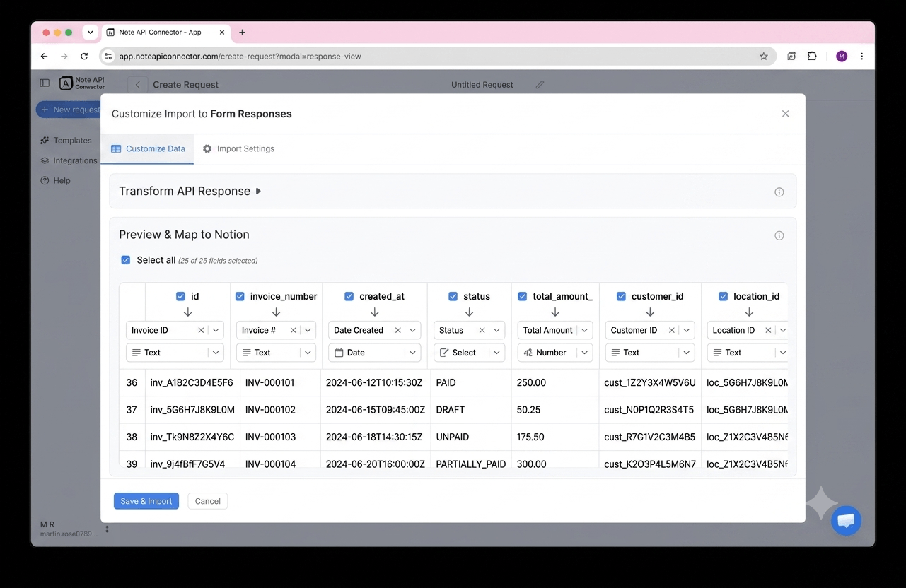Screen dimensions: 906x588
Task: Open the Number type dropdown for total_amount_
Action: pyautogui.click(x=555, y=353)
